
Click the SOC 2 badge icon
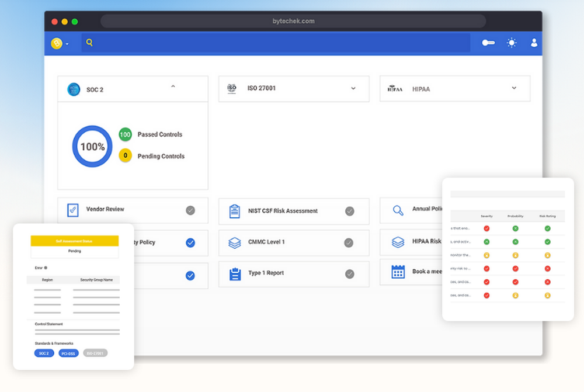[74, 89]
